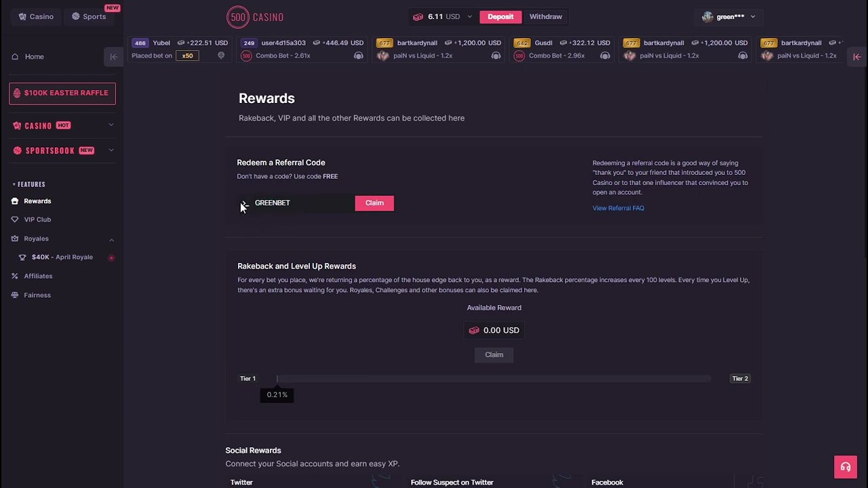
Task: Click the user avatar in header
Action: (707, 17)
